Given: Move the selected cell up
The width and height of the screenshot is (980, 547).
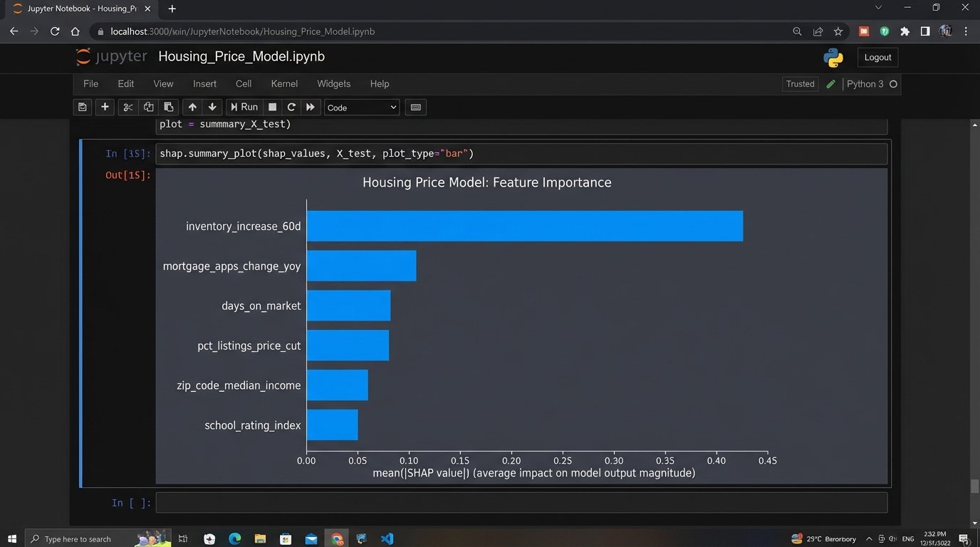Looking at the screenshot, I should tap(192, 107).
